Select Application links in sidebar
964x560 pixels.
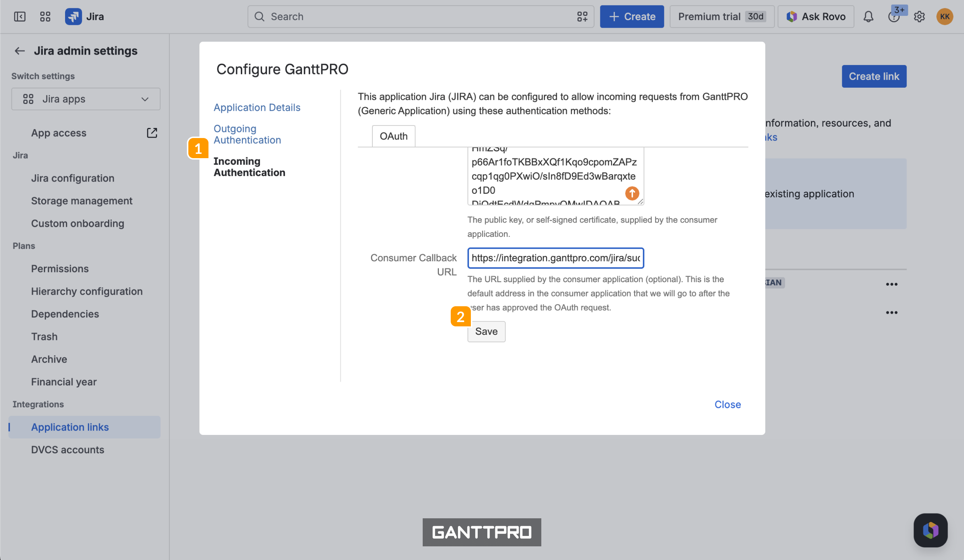click(84, 427)
